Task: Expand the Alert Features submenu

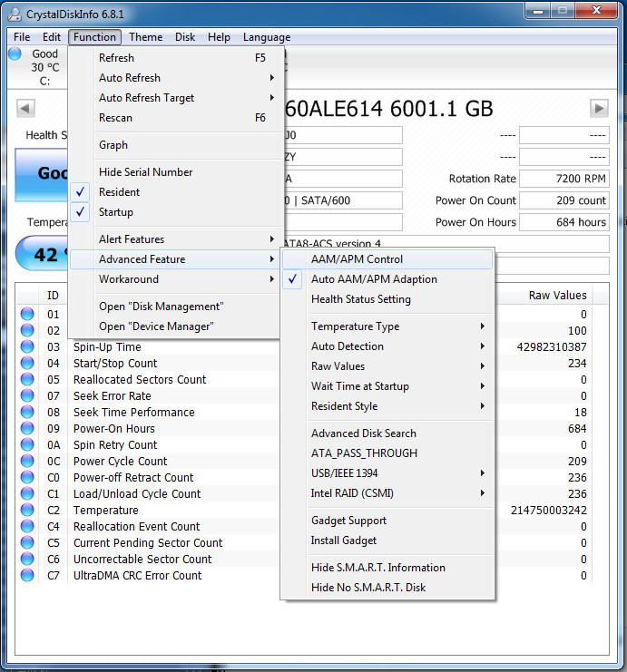Action: tap(175, 239)
